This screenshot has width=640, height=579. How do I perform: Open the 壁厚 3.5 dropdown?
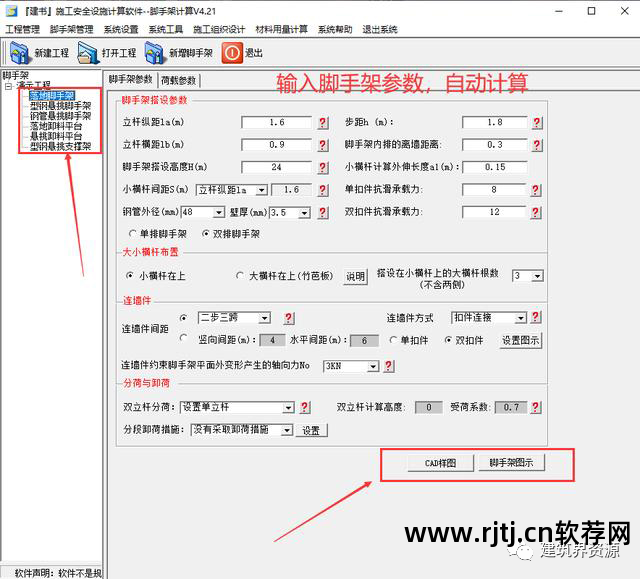tap(304, 213)
